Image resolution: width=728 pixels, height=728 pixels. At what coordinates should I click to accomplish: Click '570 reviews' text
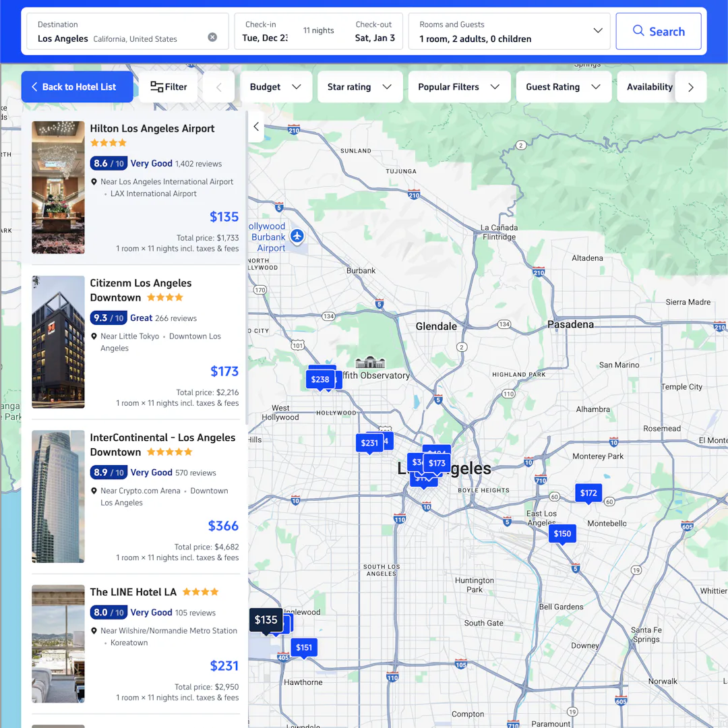coord(195,473)
